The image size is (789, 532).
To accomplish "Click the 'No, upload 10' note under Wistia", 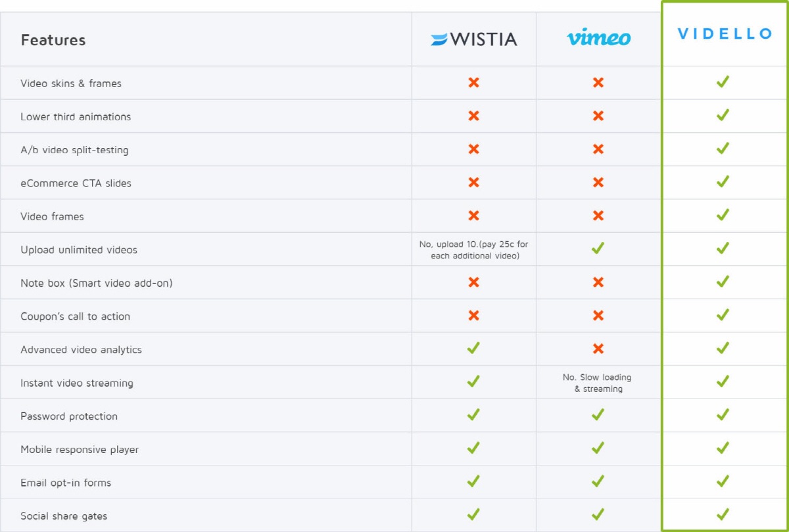I will click(x=474, y=250).
